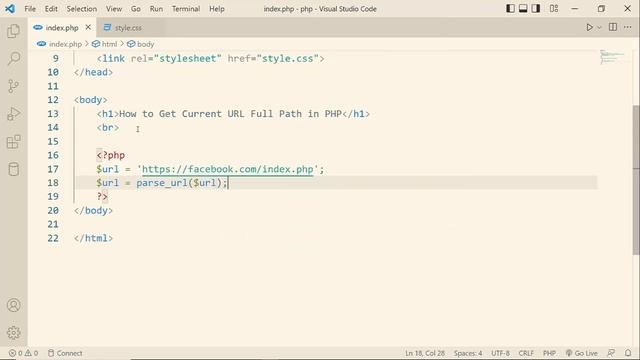Screen dimensions: 640x360
Task: Start Go Live server
Action: pos(581,353)
